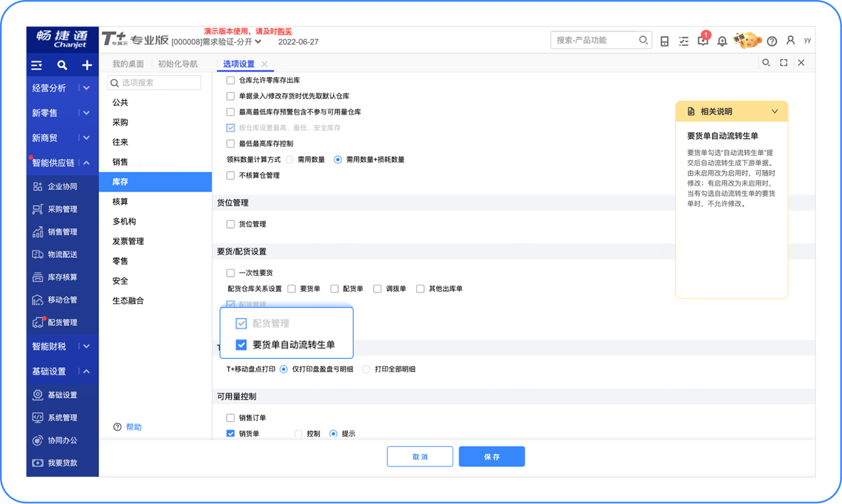Select 打印全部明细 radio button
This screenshot has height=504, width=842.
click(x=366, y=369)
